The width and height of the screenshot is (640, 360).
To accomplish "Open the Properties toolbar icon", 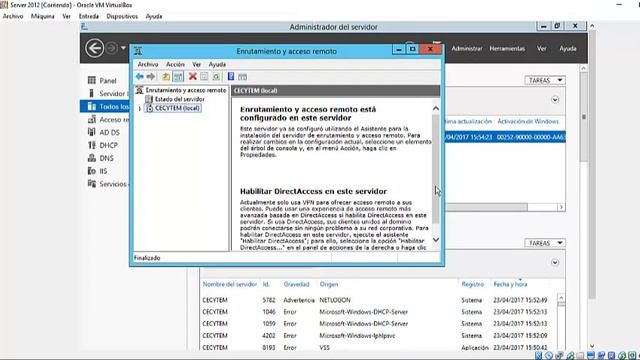I will click(204, 77).
